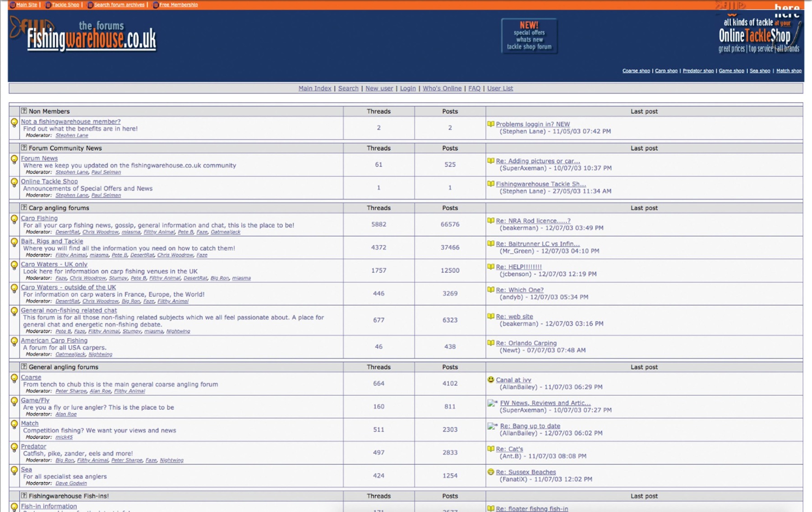Go to Main Site in top orange bar
The width and height of the screenshot is (812, 512).
click(27, 5)
